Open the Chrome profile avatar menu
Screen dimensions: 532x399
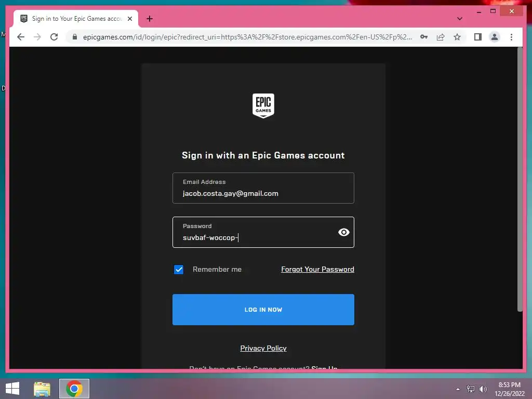point(495,37)
